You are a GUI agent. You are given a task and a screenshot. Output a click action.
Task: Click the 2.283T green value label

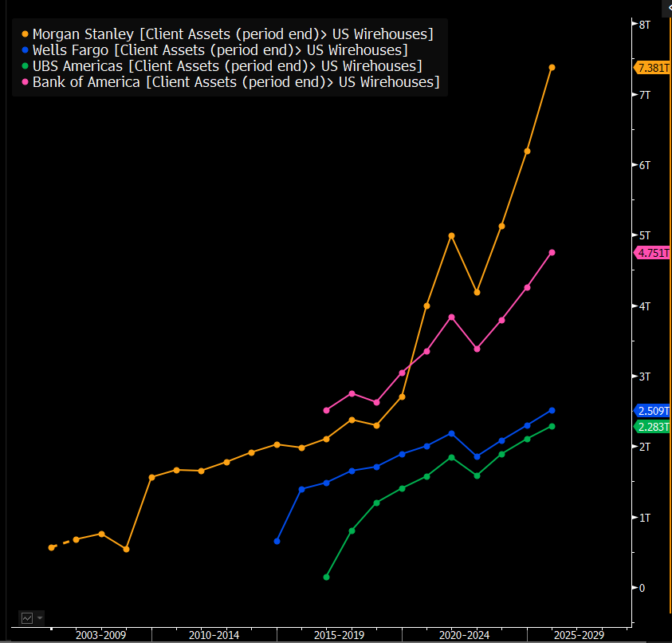click(x=652, y=427)
